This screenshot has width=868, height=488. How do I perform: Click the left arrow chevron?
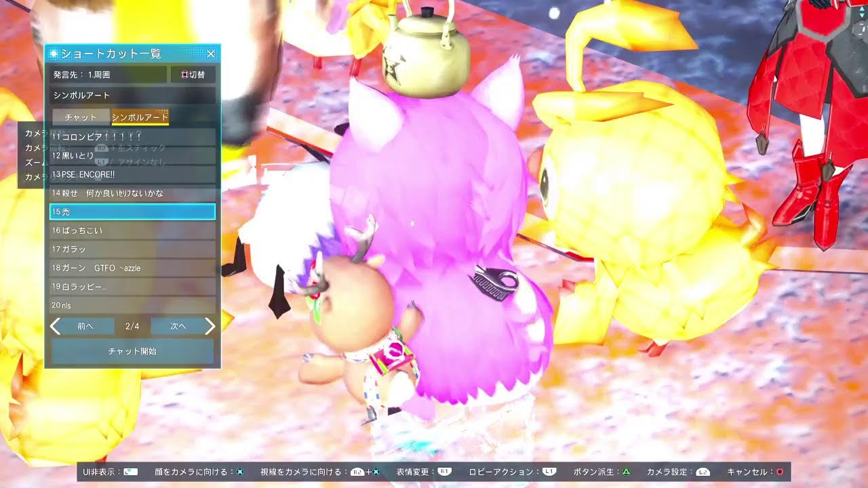pyautogui.click(x=56, y=326)
